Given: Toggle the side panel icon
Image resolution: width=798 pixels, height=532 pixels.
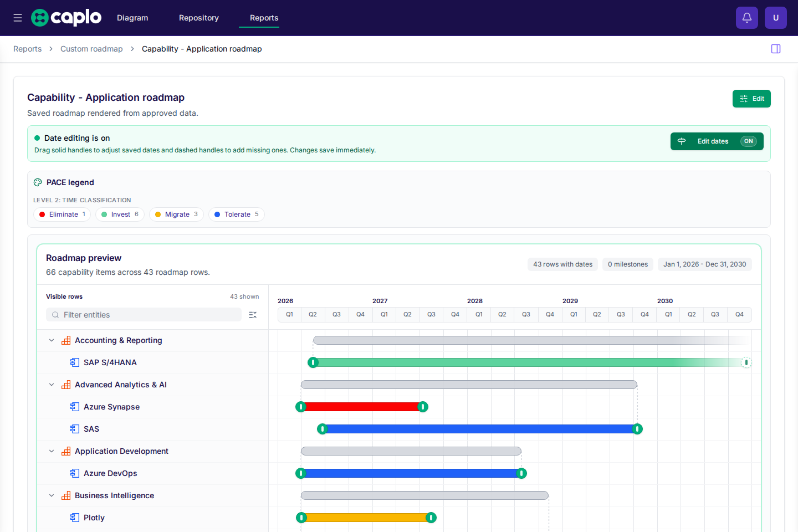Looking at the screenshot, I should 776,49.
